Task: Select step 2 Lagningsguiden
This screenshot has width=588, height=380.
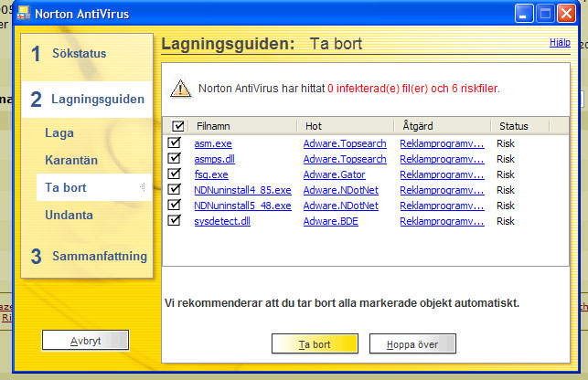Action: (x=87, y=100)
